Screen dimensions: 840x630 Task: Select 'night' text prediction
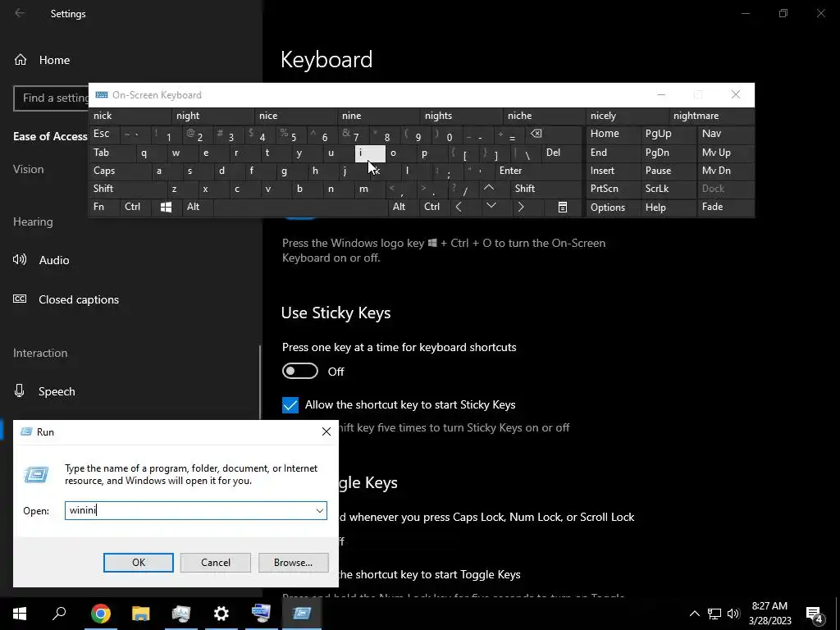click(212, 116)
